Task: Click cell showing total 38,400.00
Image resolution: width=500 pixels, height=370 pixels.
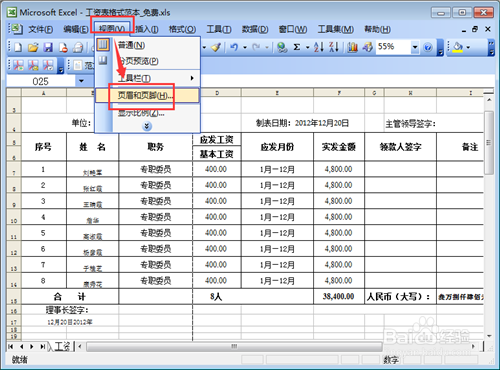Action: [339, 296]
